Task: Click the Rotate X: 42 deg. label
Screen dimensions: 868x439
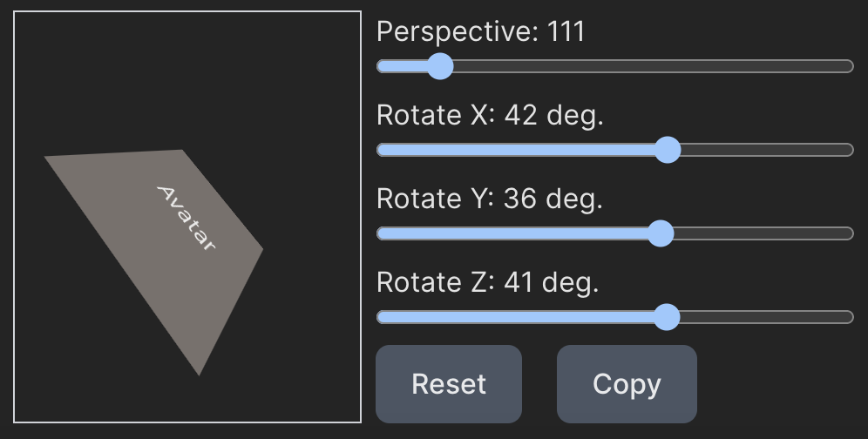Action: coord(490,116)
